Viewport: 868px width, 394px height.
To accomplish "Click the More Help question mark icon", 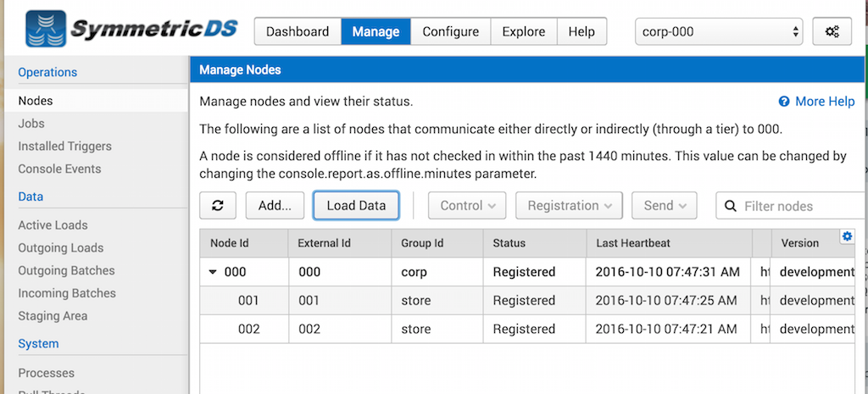I will [x=784, y=102].
